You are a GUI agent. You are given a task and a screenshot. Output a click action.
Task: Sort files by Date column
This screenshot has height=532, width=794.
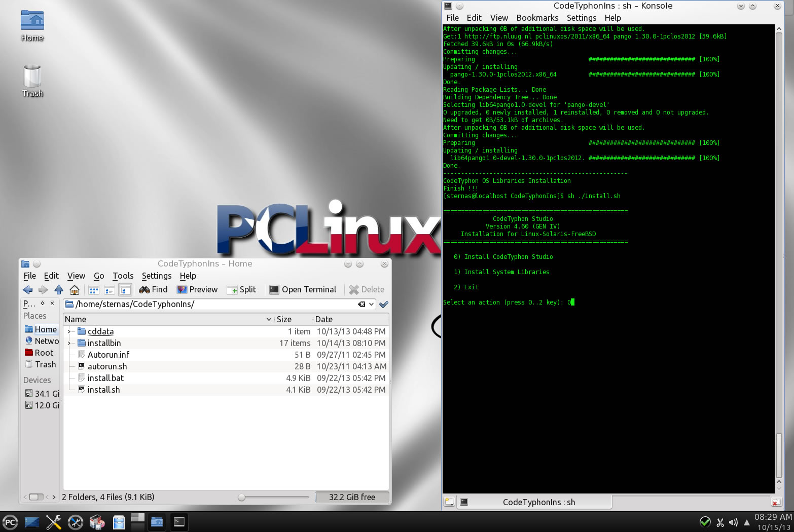350,319
